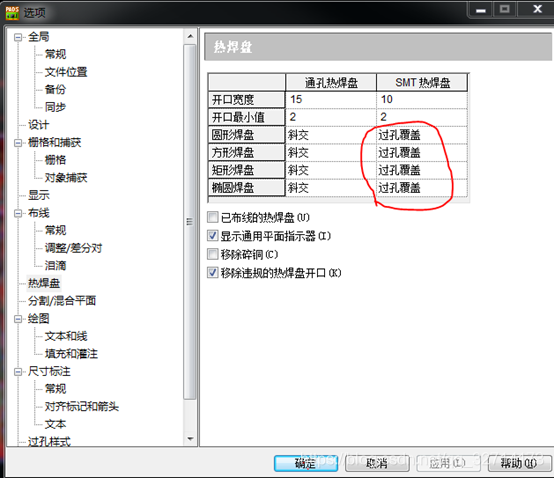The height and width of the screenshot is (478, 554).
Task: Edit 开口宽度 value 10 for SMT 热焊盘
Action: (x=422, y=100)
